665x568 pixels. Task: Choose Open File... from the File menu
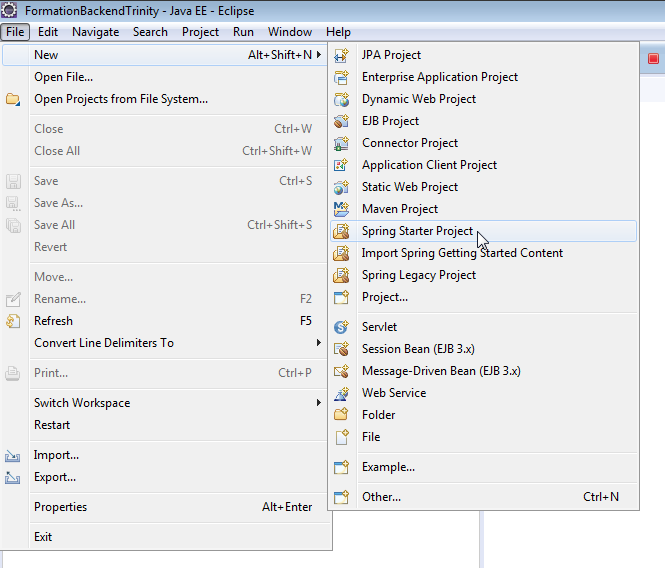click(165, 77)
